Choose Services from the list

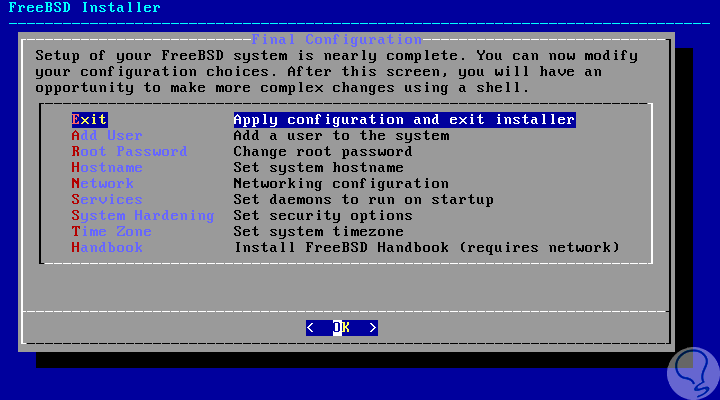coord(107,199)
